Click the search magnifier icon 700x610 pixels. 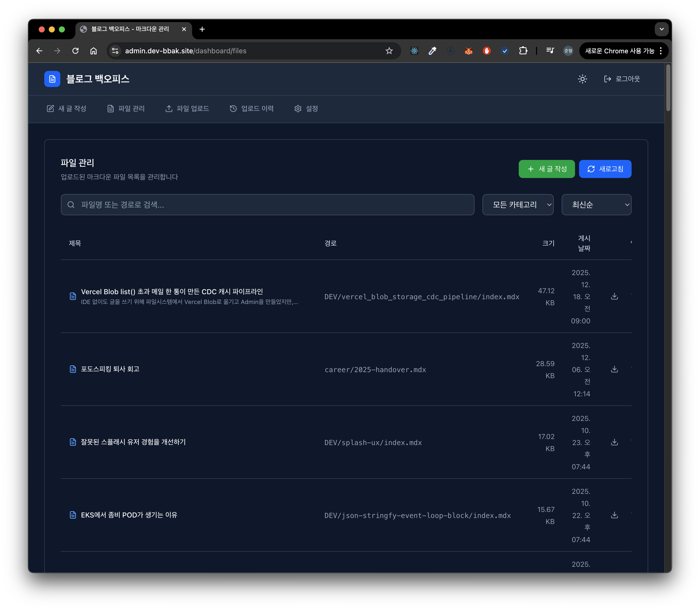point(71,205)
